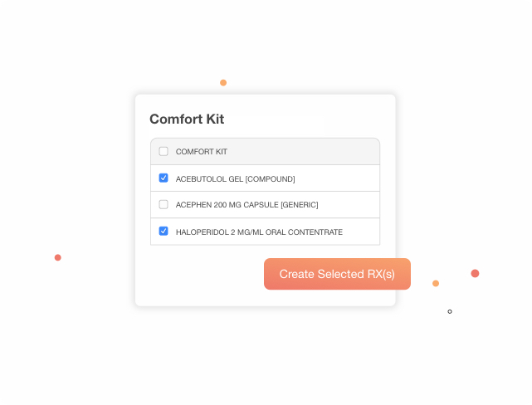Viewport: 532px width, 405px height.
Task: Click the small hollow circle below the dots
Action: pos(450,311)
